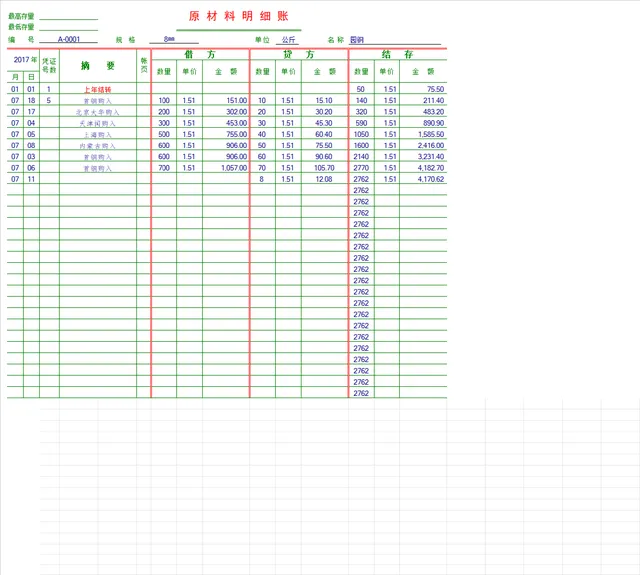Click the blank 最低存量 input line
Viewport: 640px width, 575px height.
[69, 27]
